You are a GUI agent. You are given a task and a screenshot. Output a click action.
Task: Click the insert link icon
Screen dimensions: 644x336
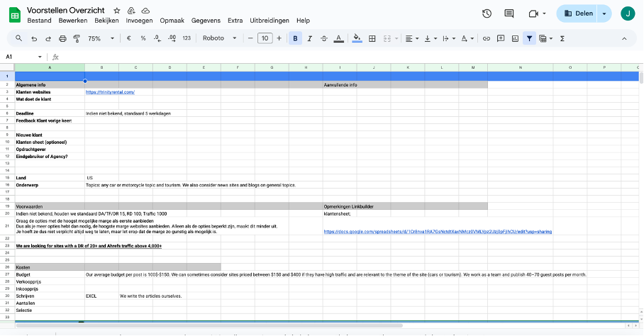(x=486, y=38)
